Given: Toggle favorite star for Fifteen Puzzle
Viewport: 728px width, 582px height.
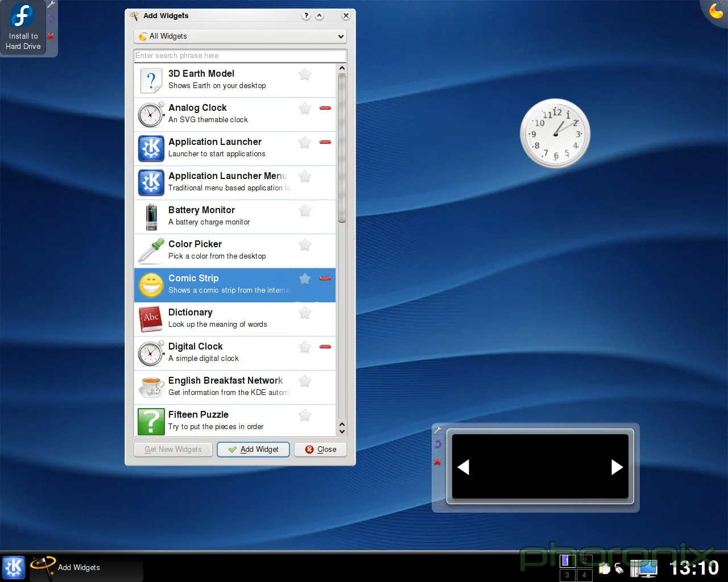Looking at the screenshot, I should [305, 415].
